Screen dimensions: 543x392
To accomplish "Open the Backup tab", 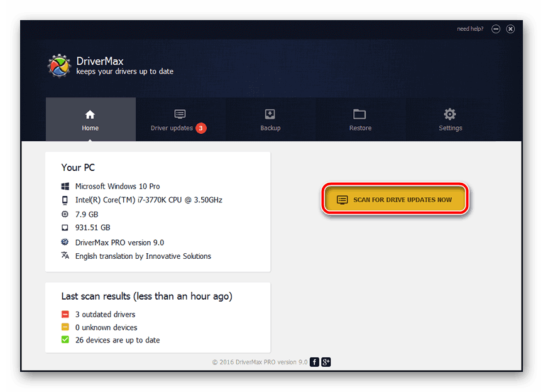I will 270,119.
